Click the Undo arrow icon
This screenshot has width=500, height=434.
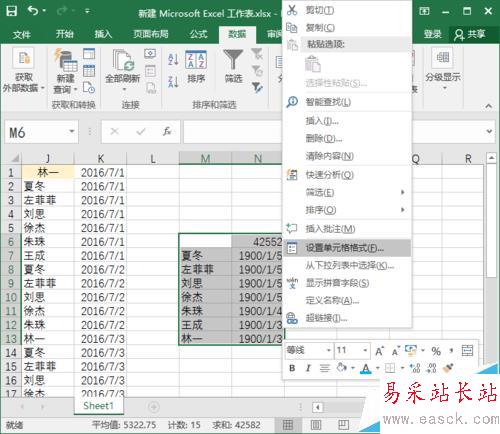33,11
